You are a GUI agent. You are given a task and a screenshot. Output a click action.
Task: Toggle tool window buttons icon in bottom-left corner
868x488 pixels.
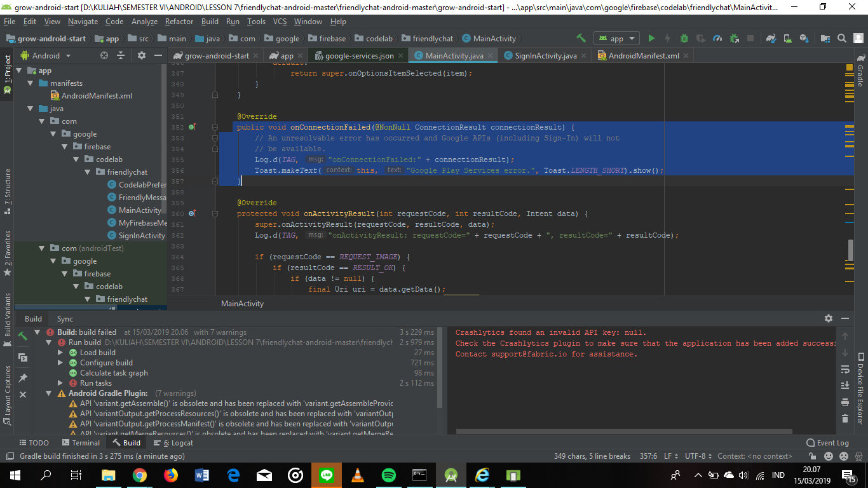(10, 456)
